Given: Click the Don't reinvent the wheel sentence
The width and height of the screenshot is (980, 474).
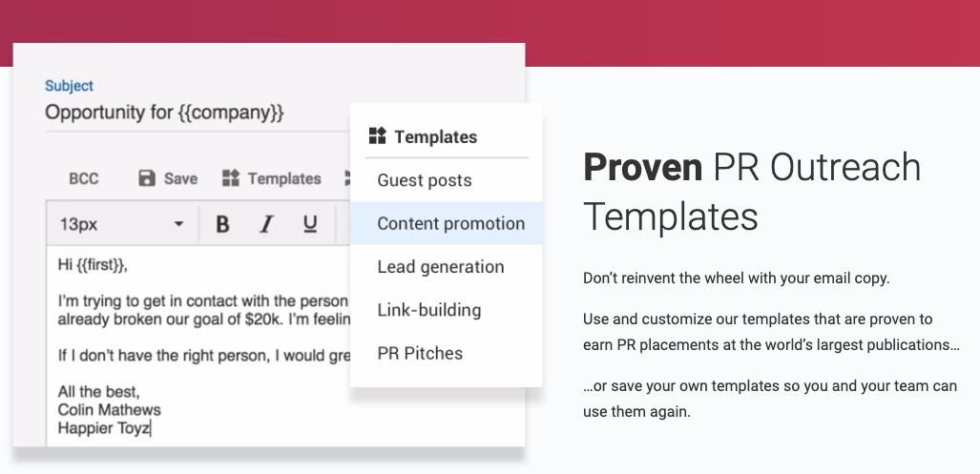Looking at the screenshot, I should (737, 278).
